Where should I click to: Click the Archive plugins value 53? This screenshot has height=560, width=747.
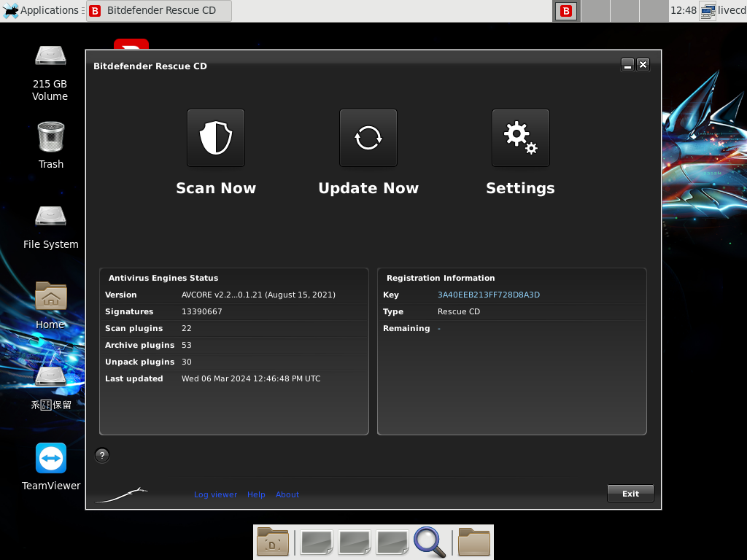tap(186, 345)
